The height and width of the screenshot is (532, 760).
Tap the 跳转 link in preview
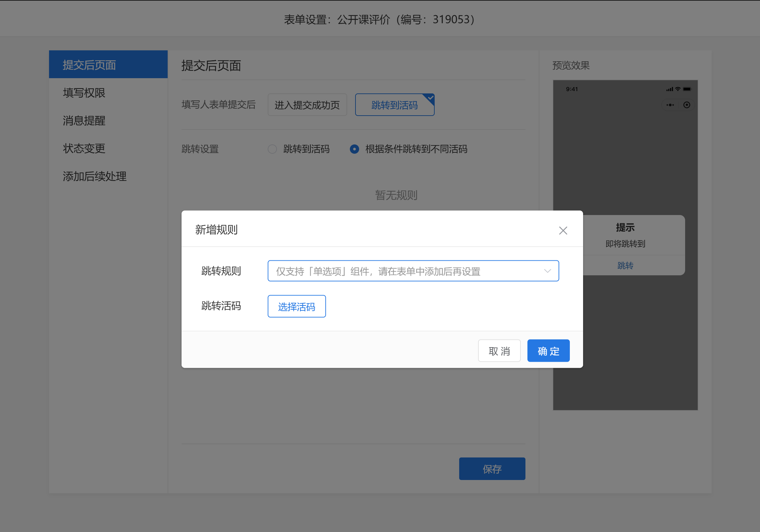click(625, 265)
